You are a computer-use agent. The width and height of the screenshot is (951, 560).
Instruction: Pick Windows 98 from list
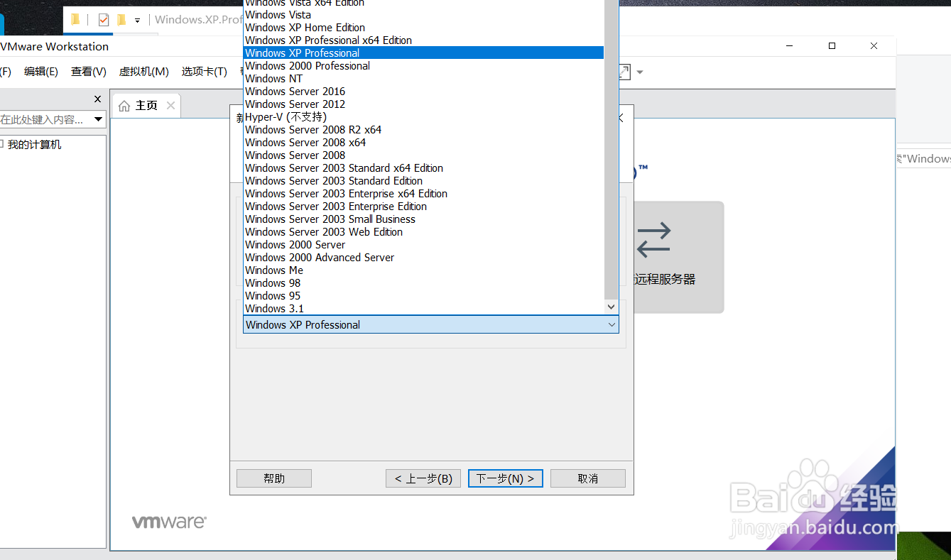pos(423,283)
